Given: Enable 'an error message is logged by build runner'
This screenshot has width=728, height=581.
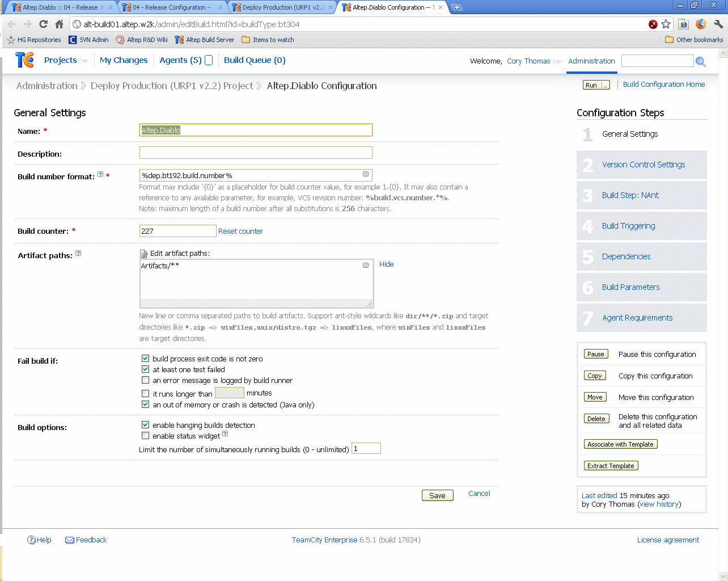Looking at the screenshot, I should [x=145, y=380].
